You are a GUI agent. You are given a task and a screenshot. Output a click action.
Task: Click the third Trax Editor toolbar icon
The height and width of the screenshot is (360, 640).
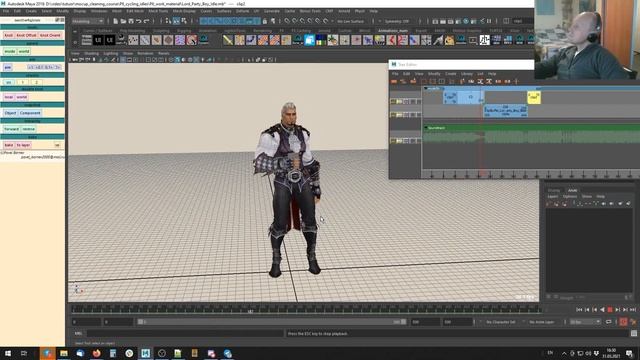click(413, 82)
